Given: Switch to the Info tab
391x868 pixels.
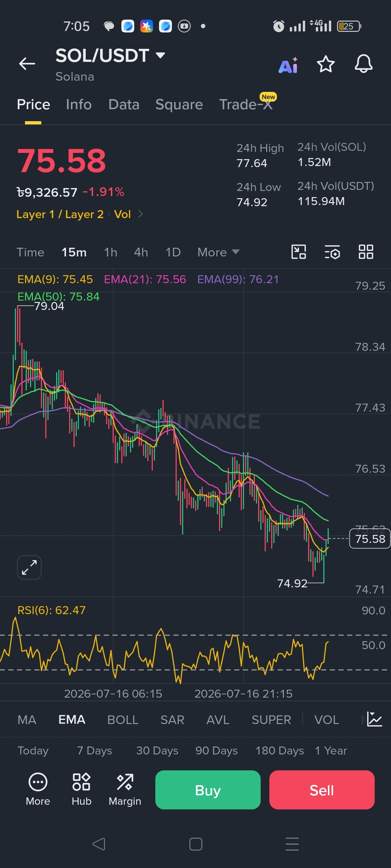Looking at the screenshot, I should [x=79, y=105].
